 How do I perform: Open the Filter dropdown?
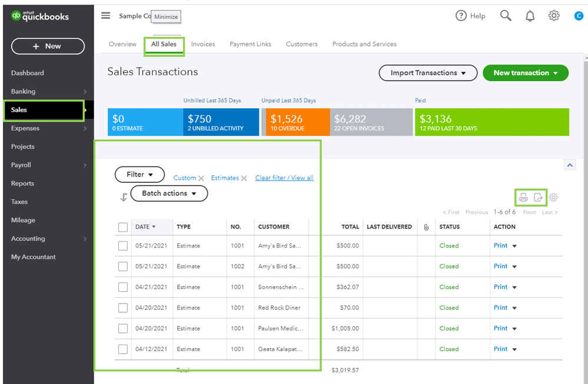pyautogui.click(x=139, y=175)
